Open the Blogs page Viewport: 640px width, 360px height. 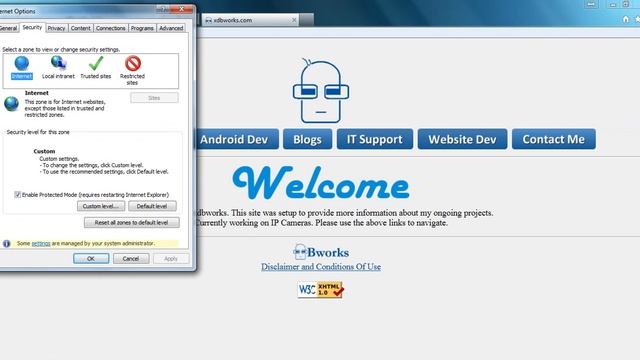coord(307,139)
